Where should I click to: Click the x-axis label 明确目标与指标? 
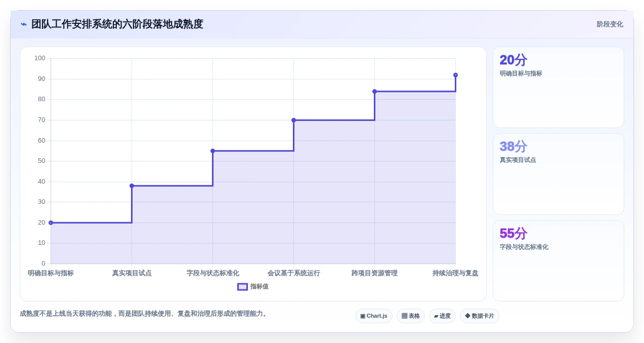[x=51, y=273]
